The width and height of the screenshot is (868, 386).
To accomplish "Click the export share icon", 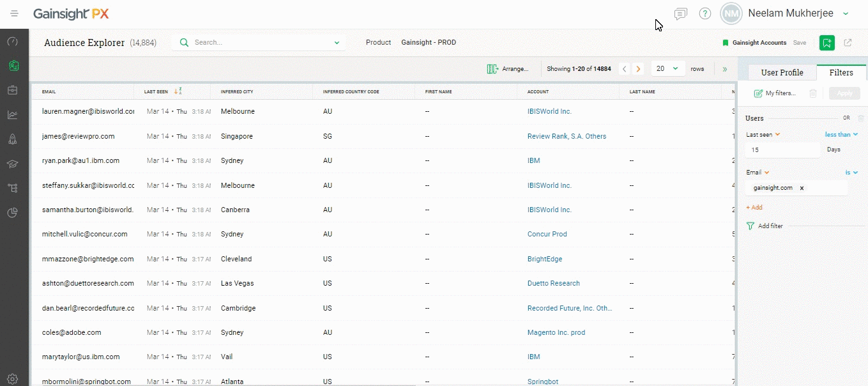I will coord(848,43).
